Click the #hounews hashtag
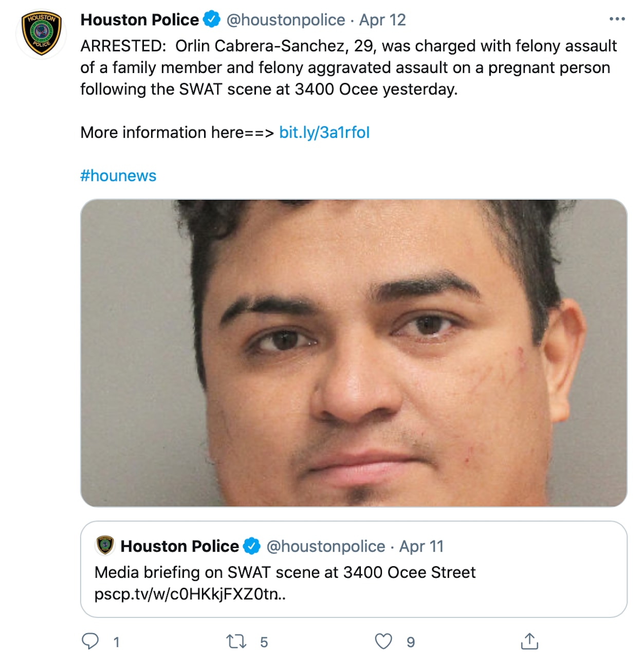The height and width of the screenshot is (658, 644). pyautogui.click(x=118, y=176)
